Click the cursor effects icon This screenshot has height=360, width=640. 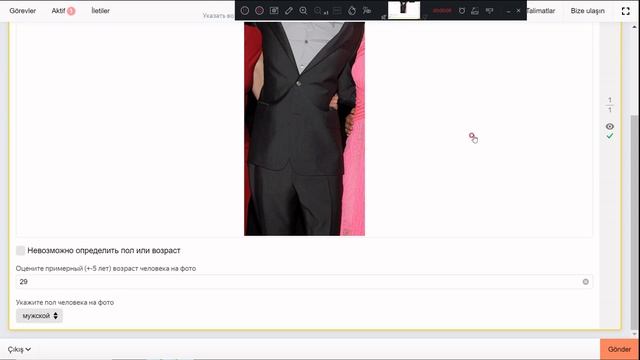point(367,11)
